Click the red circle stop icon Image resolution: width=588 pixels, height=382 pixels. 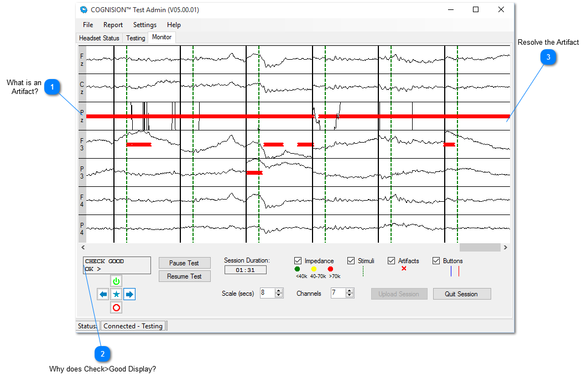click(x=116, y=307)
